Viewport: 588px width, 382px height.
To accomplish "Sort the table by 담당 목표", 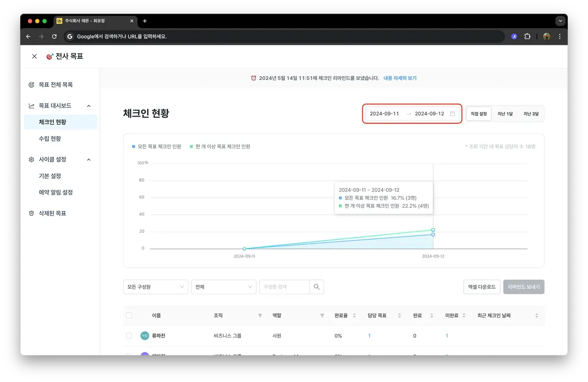I will click(399, 316).
